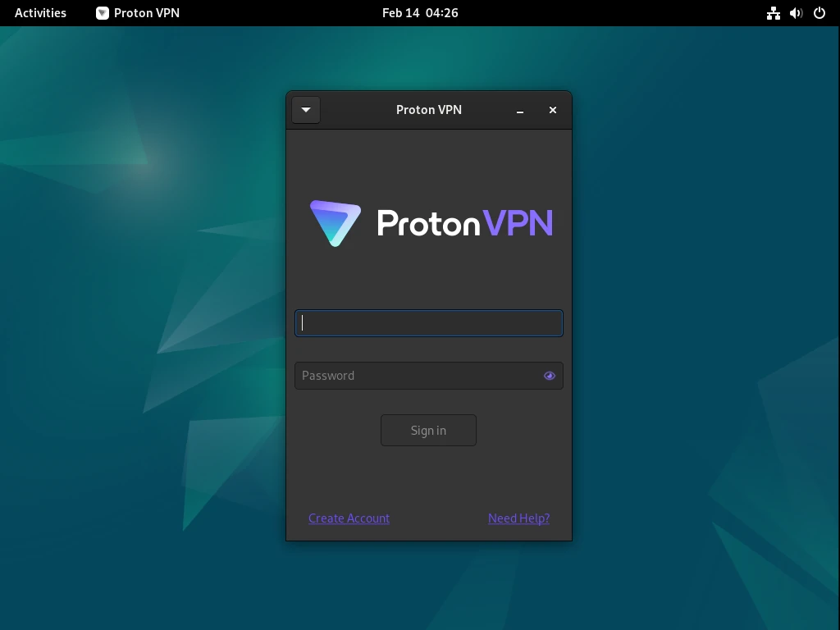Viewport: 840px width, 630px height.
Task: Open the Proton VPN app menu in top bar
Action: pos(138,13)
